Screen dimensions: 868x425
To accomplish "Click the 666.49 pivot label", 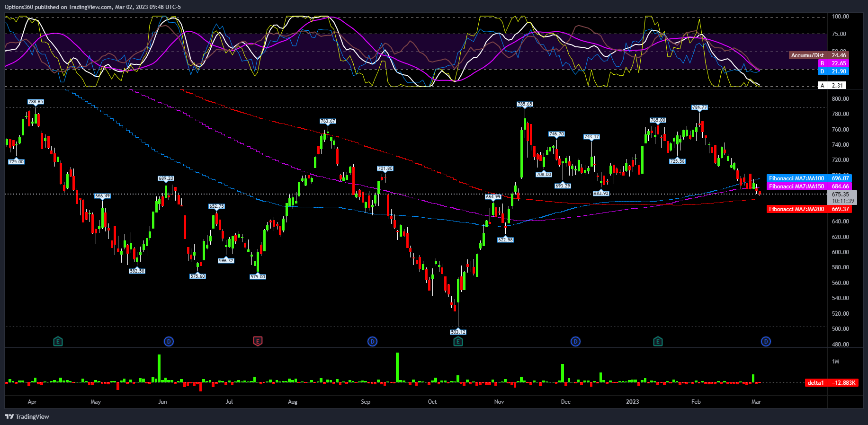I will point(102,196).
